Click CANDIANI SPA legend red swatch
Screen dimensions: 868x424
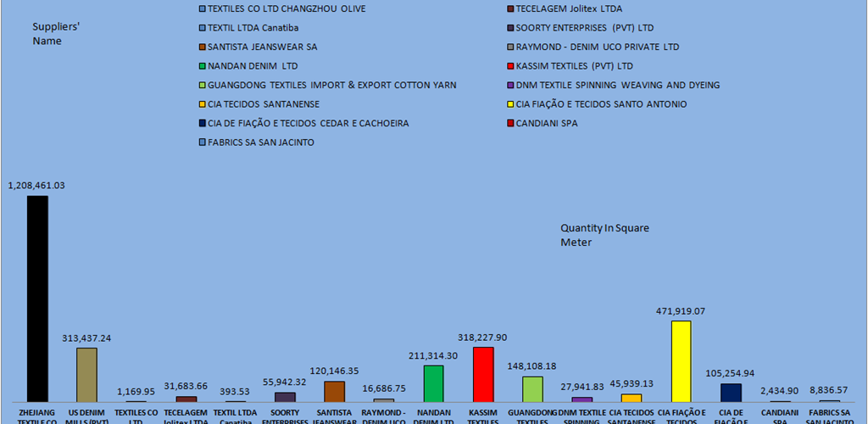coord(510,124)
